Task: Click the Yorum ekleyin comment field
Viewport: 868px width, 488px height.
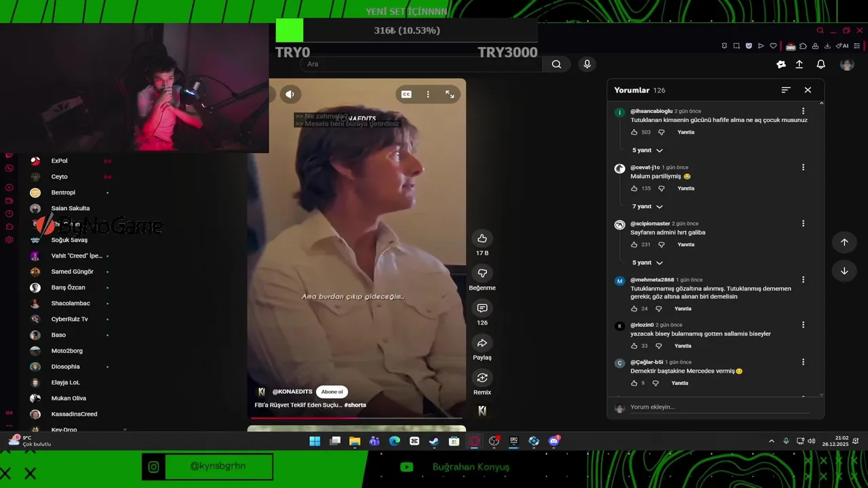Action: pos(719,407)
